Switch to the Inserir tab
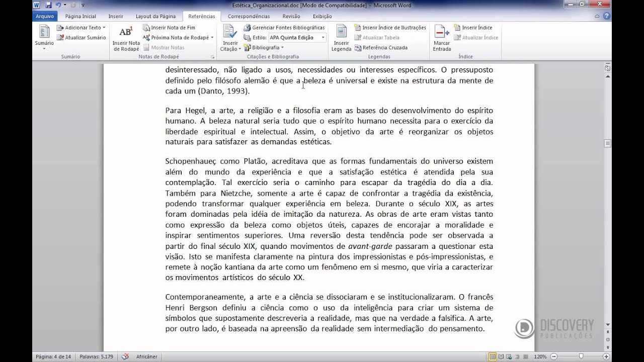The image size is (644, 362). tap(116, 16)
